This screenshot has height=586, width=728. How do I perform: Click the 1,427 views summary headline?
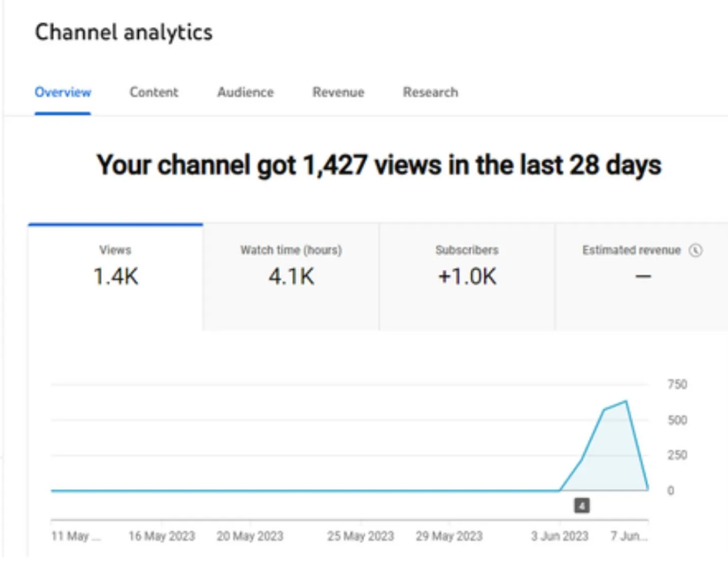click(379, 165)
